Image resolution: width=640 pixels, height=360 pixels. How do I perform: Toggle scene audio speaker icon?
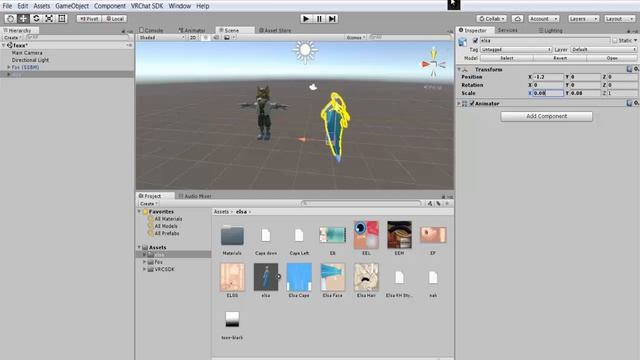click(x=216, y=37)
